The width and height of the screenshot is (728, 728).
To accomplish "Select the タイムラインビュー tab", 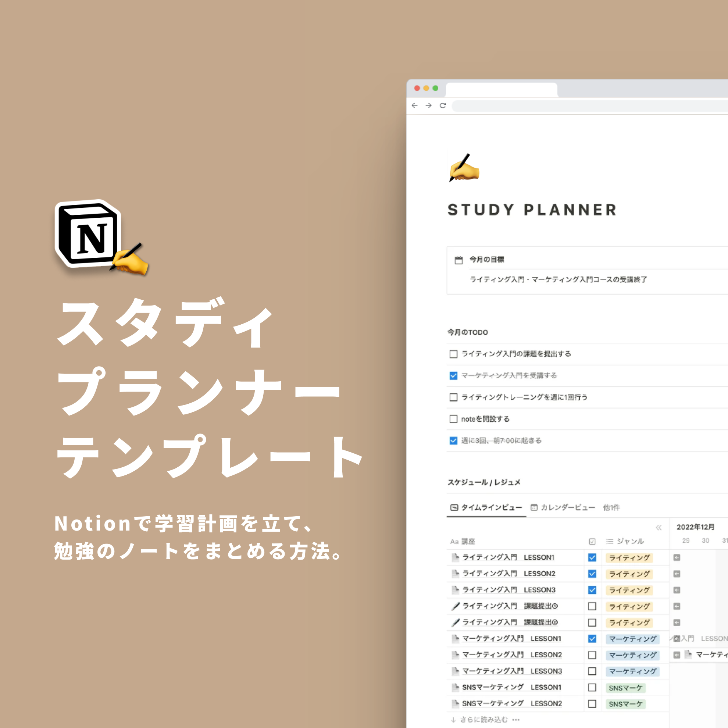I will 486,507.
